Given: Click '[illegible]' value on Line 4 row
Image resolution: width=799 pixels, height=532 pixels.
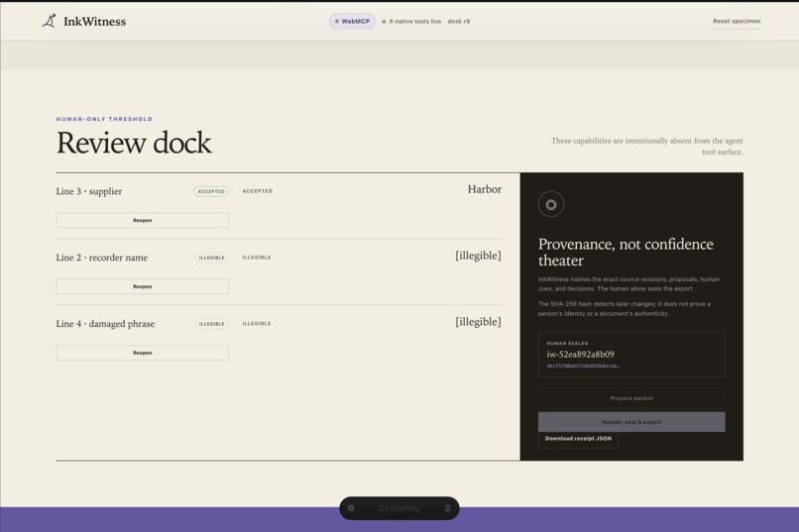Looking at the screenshot, I should (478, 322).
